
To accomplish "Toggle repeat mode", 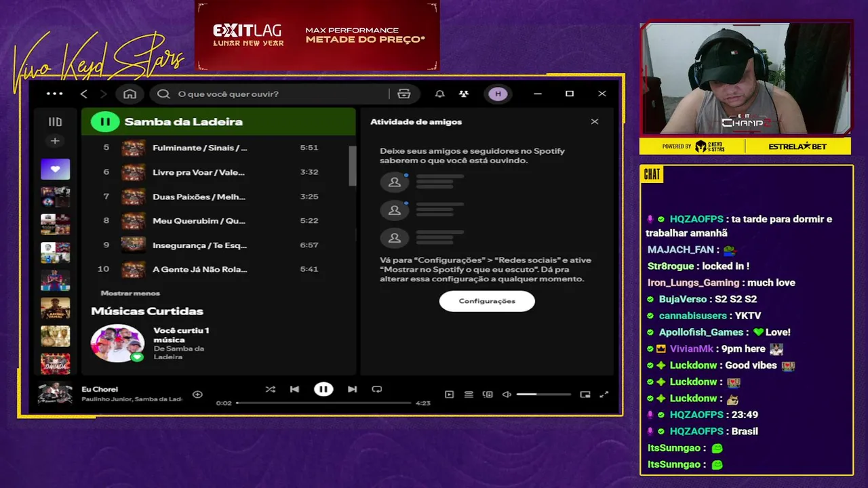I will click(377, 389).
